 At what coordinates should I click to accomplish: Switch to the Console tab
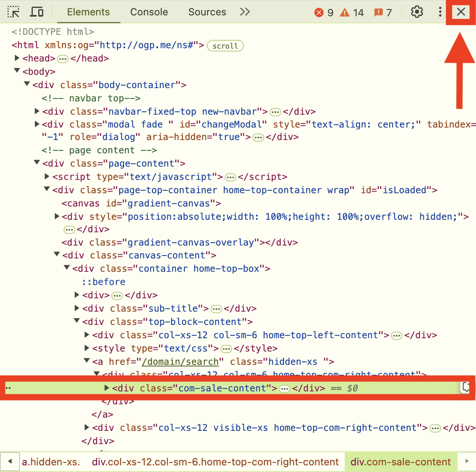149,12
